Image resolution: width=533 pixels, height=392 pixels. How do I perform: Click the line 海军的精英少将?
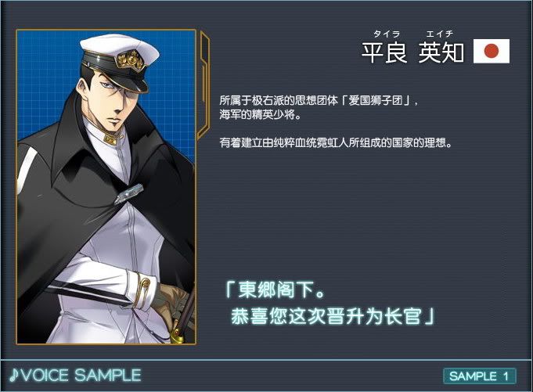point(261,115)
